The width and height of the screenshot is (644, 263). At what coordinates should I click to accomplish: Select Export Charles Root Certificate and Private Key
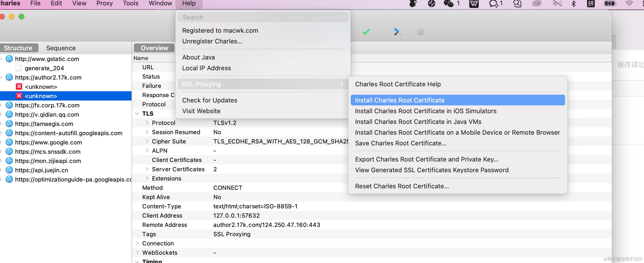pyautogui.click(x=457, y=159)
